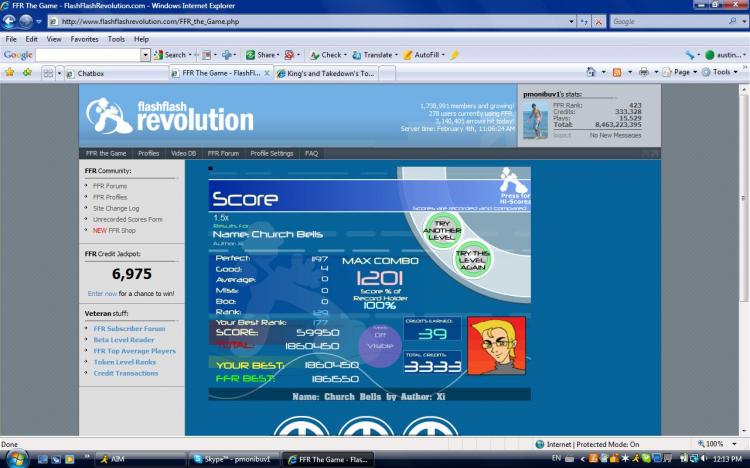
Task: Open the austin account dropdown in Google Toolbar
Action: [x=726, y=55]
